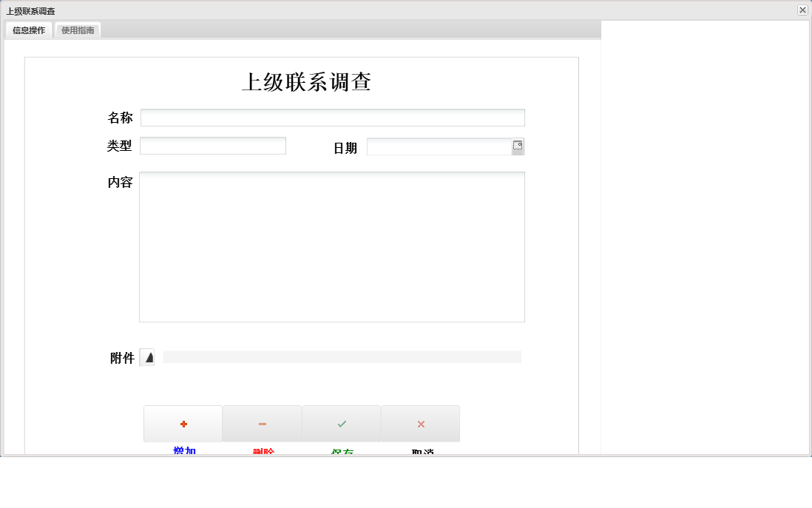Click inside the 类型 input field
This screenshot has width=812, height=508.
point(212,145)
